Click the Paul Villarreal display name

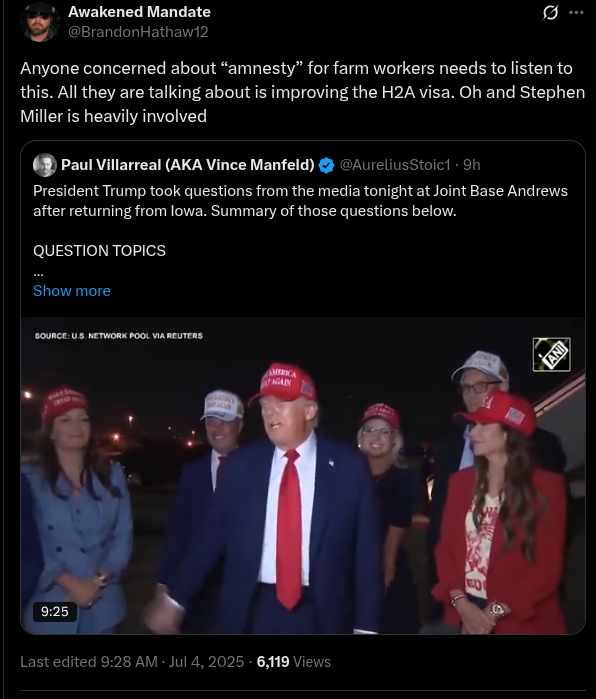pyautogui.click(x=188, y=165)
